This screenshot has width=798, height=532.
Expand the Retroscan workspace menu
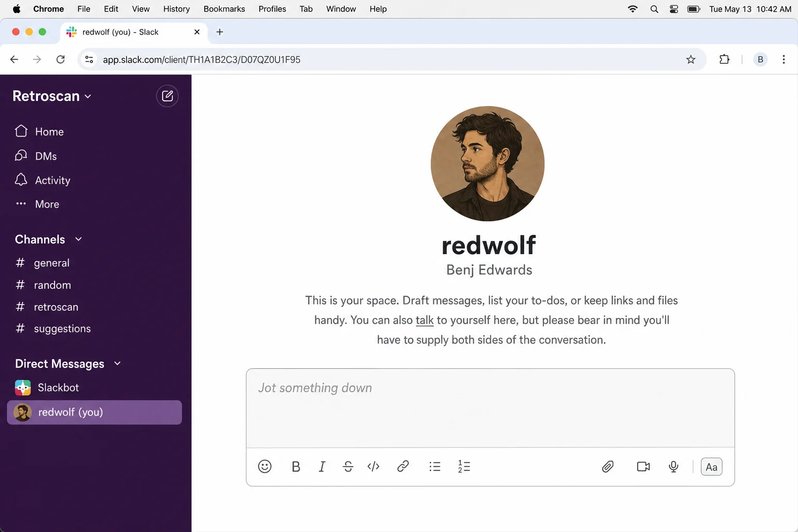tap(52, 96)
